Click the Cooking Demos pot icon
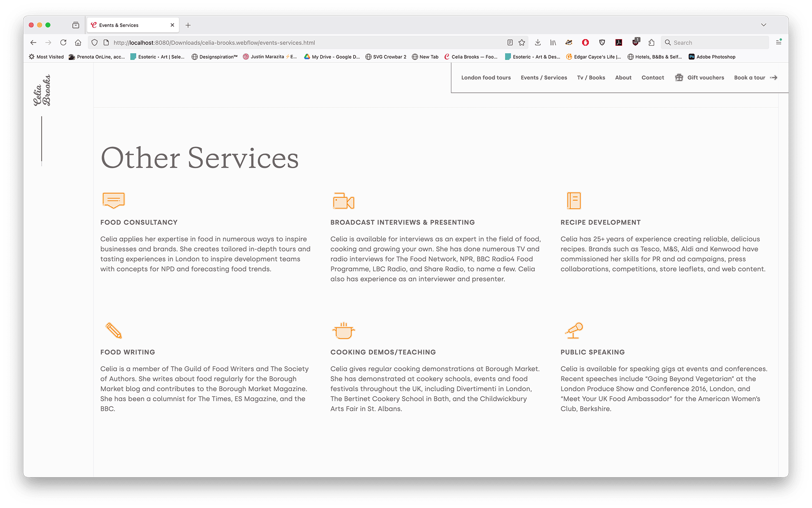 coord(343,331)
